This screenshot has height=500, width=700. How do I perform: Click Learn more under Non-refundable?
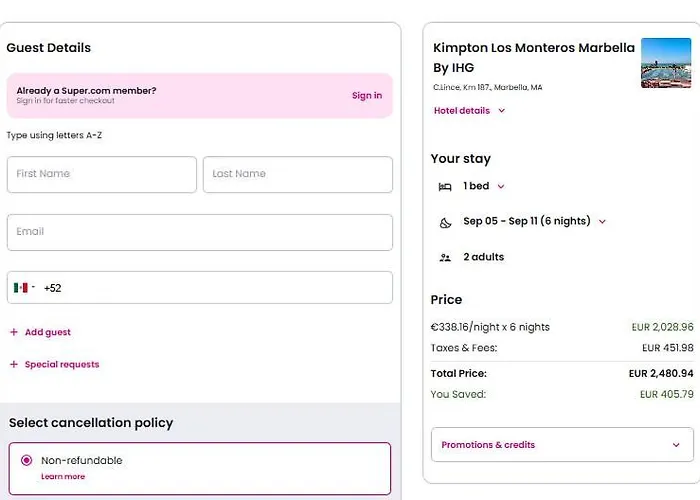(63, 476)
